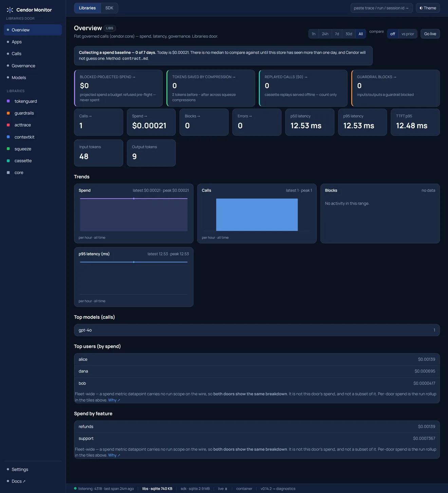Open Tokens Saved by Compression card
448x493 pixels.
(x=211, y=88)
